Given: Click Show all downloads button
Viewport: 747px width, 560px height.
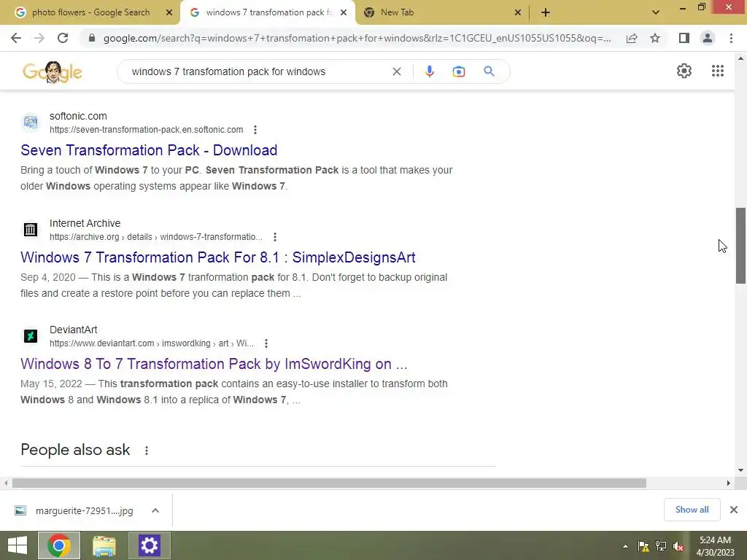Looking at the screenshot, I should pos(692,510).
